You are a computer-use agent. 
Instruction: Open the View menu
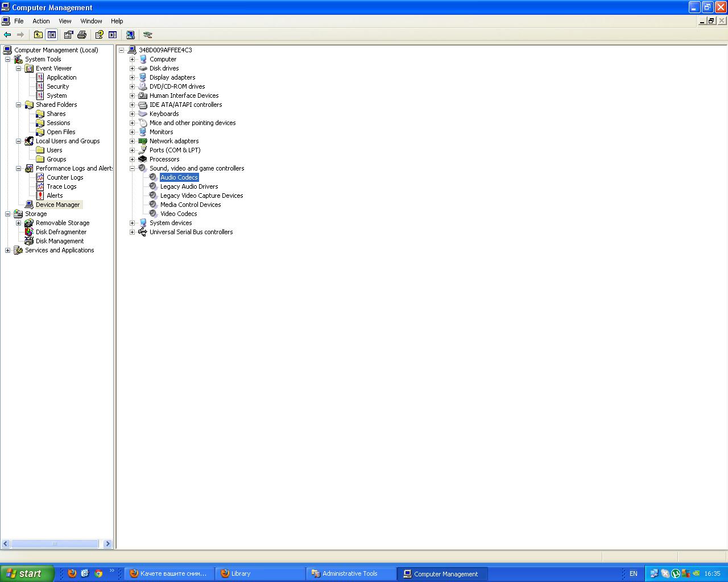[x=65, y=21]
